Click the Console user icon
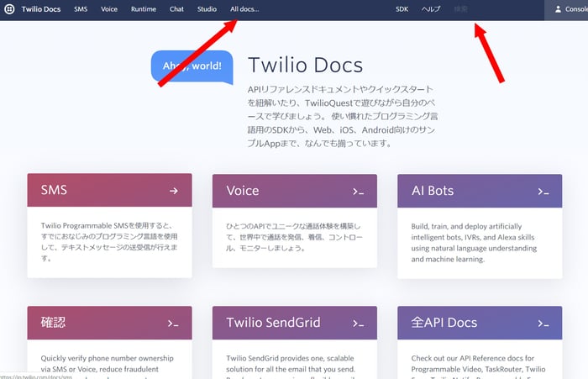Screen dimensions: 588x379 point(558,9)
